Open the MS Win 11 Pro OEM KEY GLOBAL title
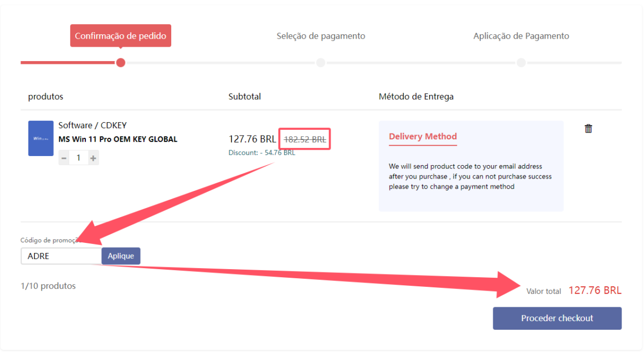This screenshot has width=644, height=356. pos(118,139)
